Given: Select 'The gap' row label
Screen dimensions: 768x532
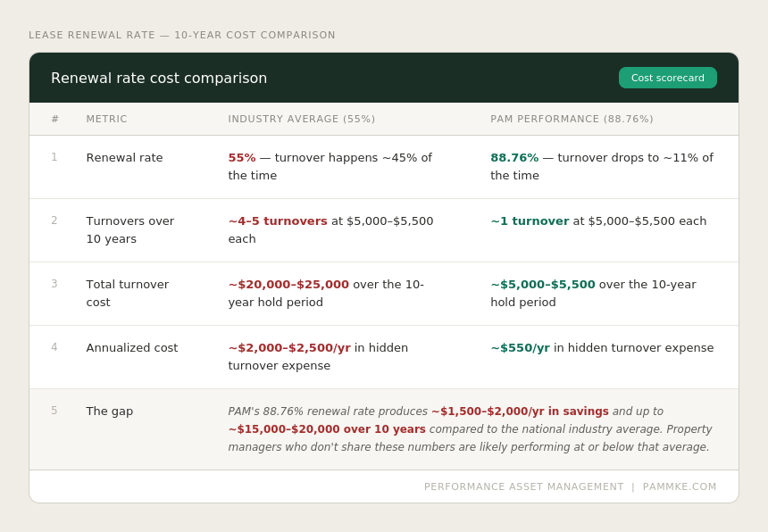Looking at the screenshot, I should [x=110, y=411].
